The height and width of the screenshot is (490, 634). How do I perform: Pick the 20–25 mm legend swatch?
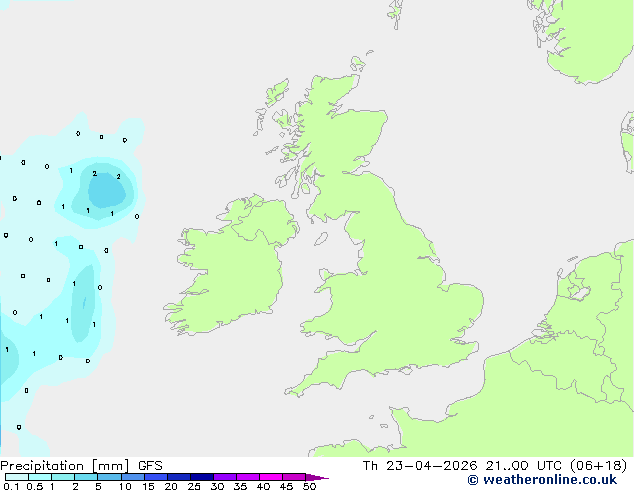point(179,477)
